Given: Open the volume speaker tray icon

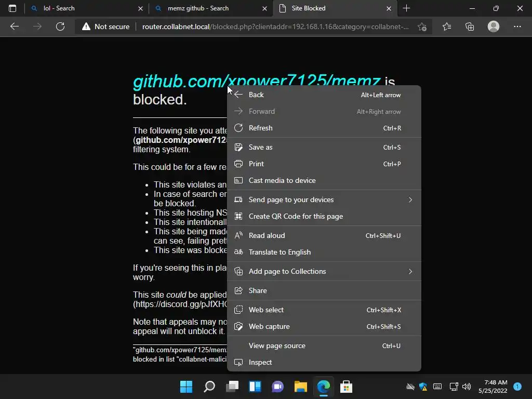Looking at the screenshot, I should (x=467, y=387).
